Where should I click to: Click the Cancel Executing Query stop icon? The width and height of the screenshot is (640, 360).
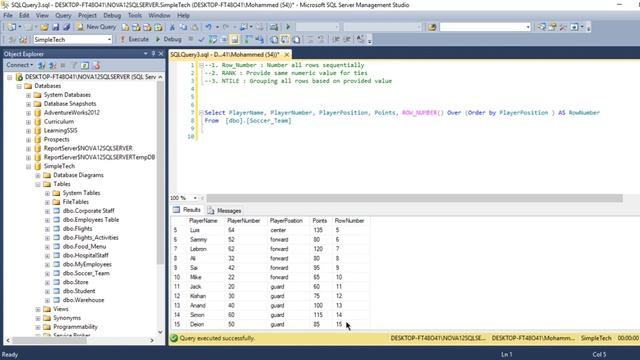tap(191, 40)
